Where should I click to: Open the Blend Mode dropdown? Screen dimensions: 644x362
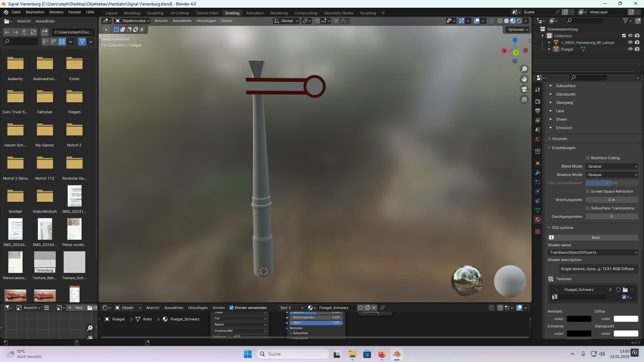[x=612, y=166]
